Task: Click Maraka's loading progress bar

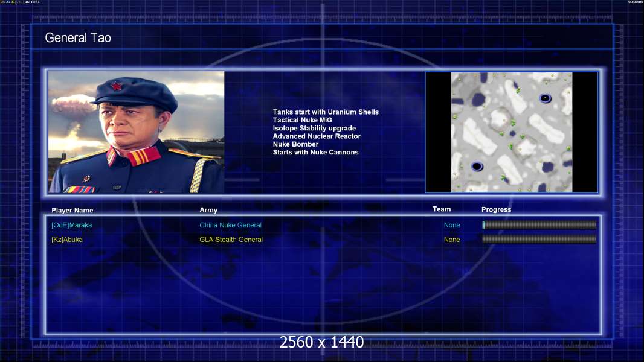Action: (x=539, y=224)
